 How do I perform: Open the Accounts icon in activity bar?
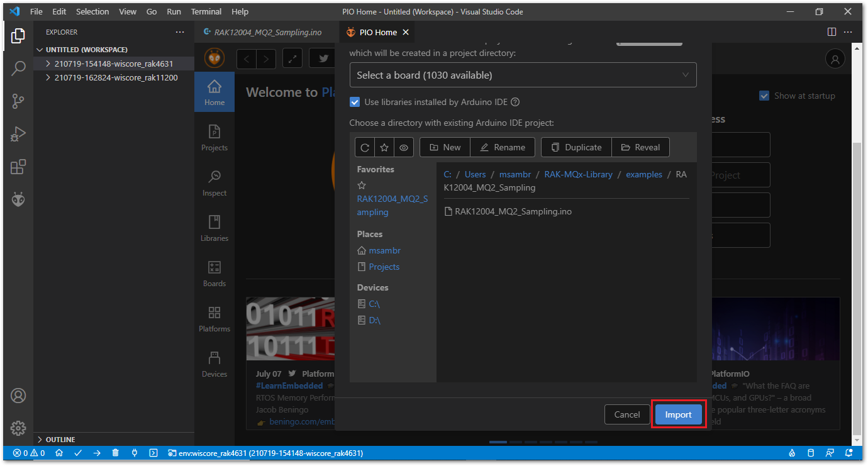tap(18, 396)
